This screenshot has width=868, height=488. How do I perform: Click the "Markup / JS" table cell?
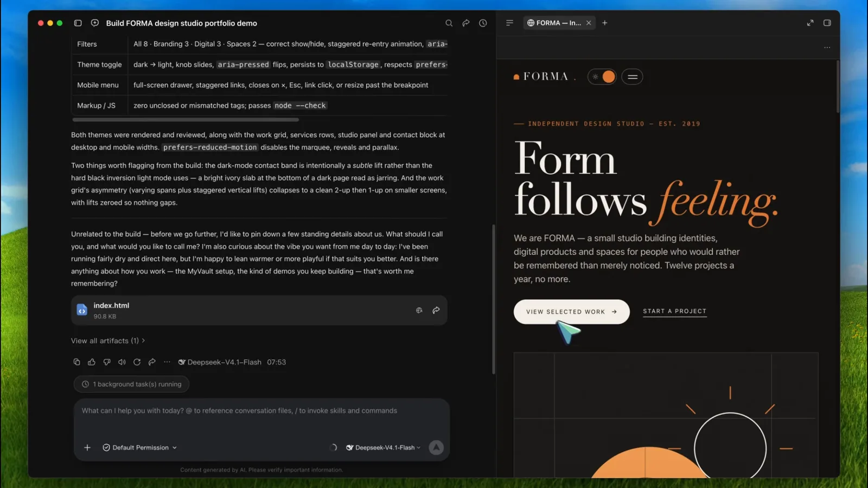click(x=100, y=106)
